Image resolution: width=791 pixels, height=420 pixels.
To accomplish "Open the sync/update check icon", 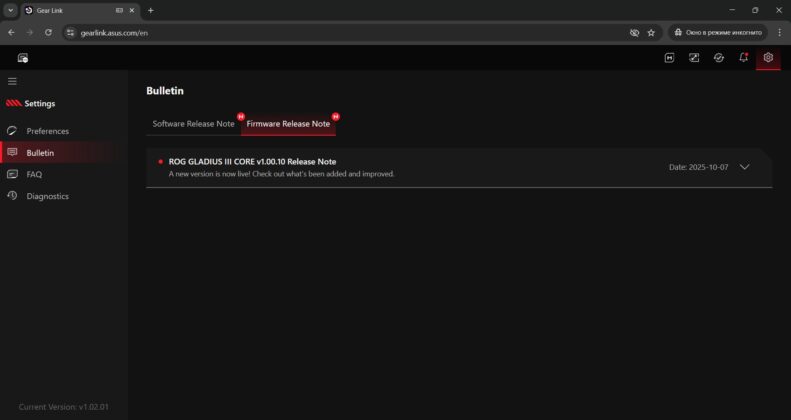I will pyautogui.click(x=719, y=58).
